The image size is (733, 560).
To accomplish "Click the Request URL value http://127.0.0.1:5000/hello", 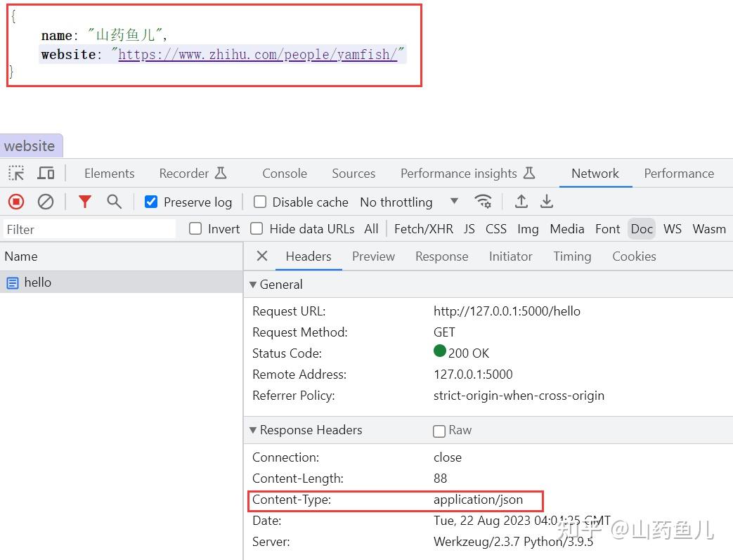I will coord(507,311).
